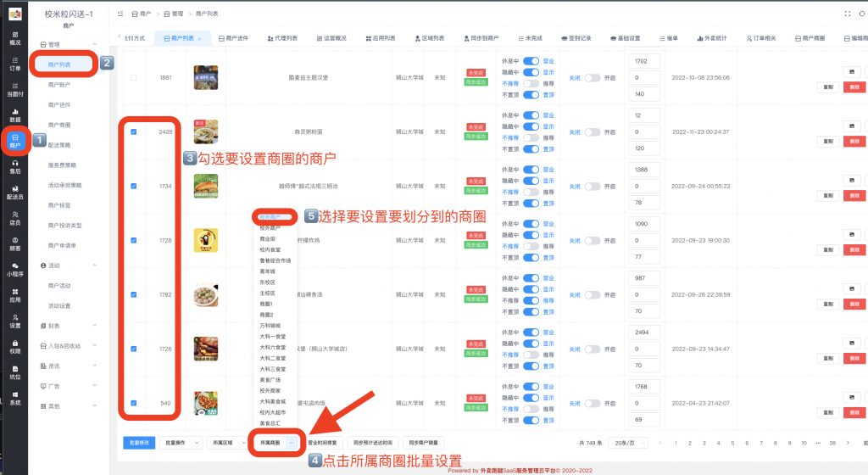
Task: Toggle 不置顶/置顶 switch for merchant 1728
Action: point(531,257)
